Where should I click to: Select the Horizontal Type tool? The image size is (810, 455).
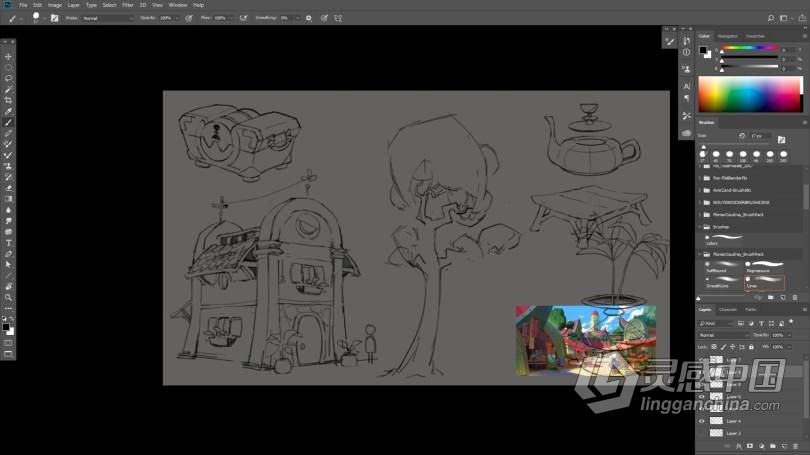click(x=8, y=243)
